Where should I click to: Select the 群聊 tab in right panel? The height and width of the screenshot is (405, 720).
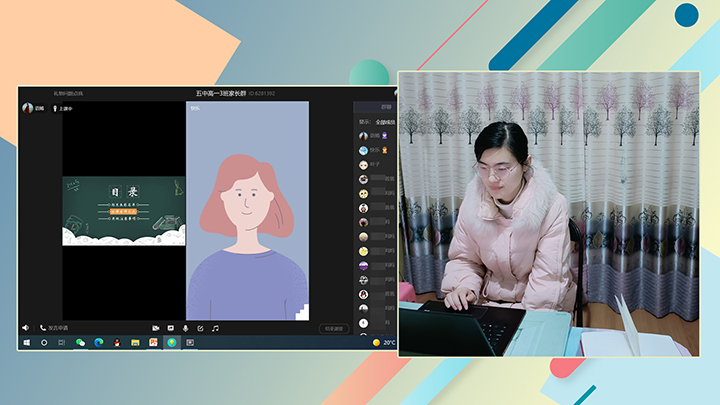click(386, 107)
